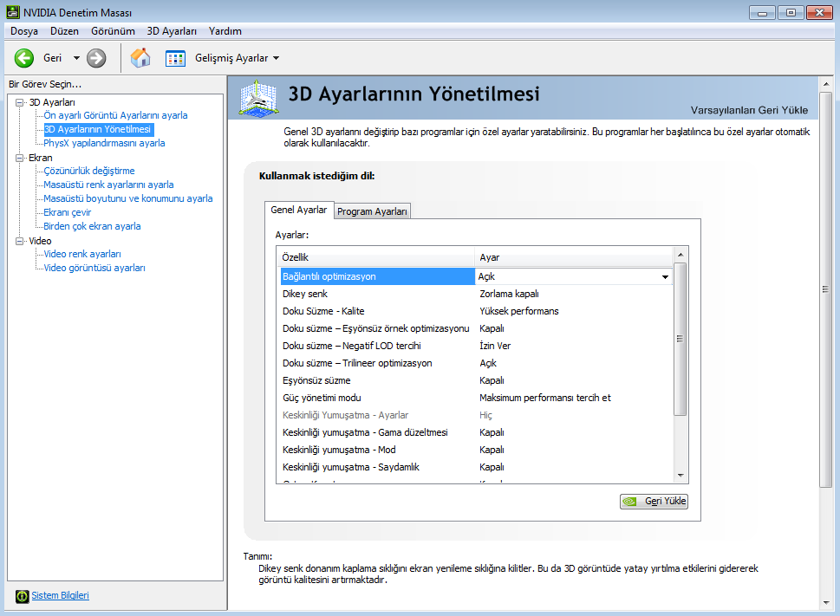The image size is (840, 616).
Task: Click the Özellik column header
Action: pos(376,257)
